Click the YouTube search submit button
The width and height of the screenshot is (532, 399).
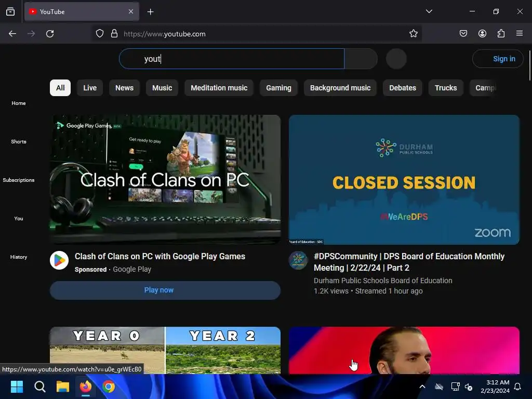click(x=361, y=59)
